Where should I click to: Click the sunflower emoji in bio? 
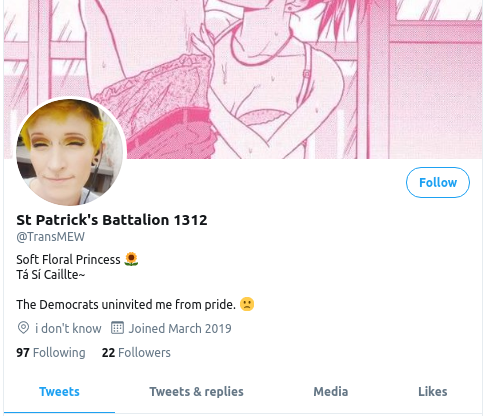[x=131, y=259]
